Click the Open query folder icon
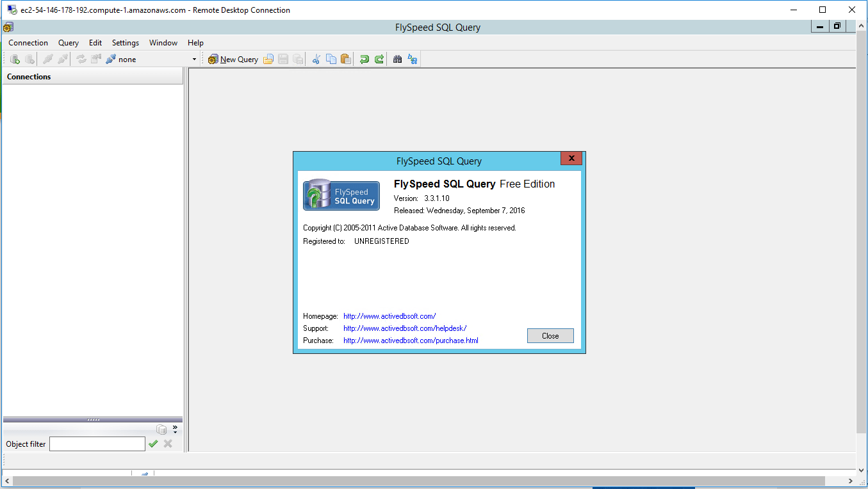868x489 pixels. point(268,60)
